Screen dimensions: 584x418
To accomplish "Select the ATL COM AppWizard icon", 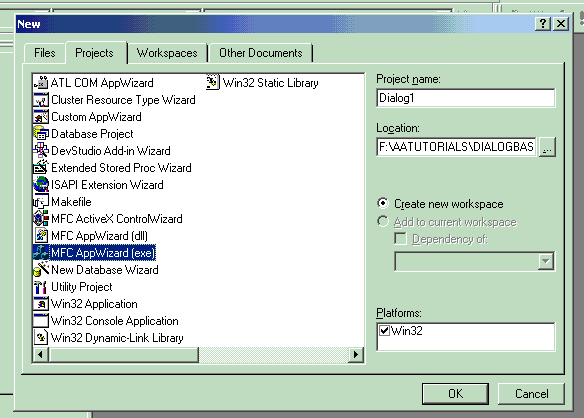I will tap(41, 83).
